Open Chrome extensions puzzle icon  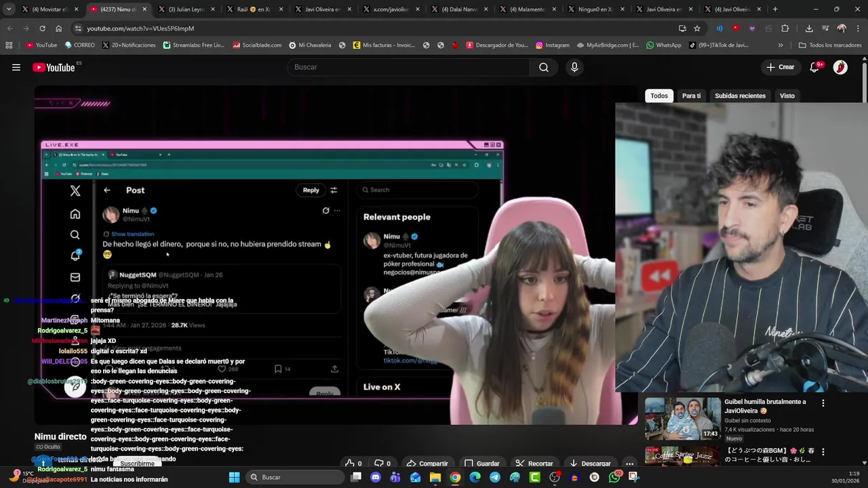pyautogui.click(x=785, y=28)
